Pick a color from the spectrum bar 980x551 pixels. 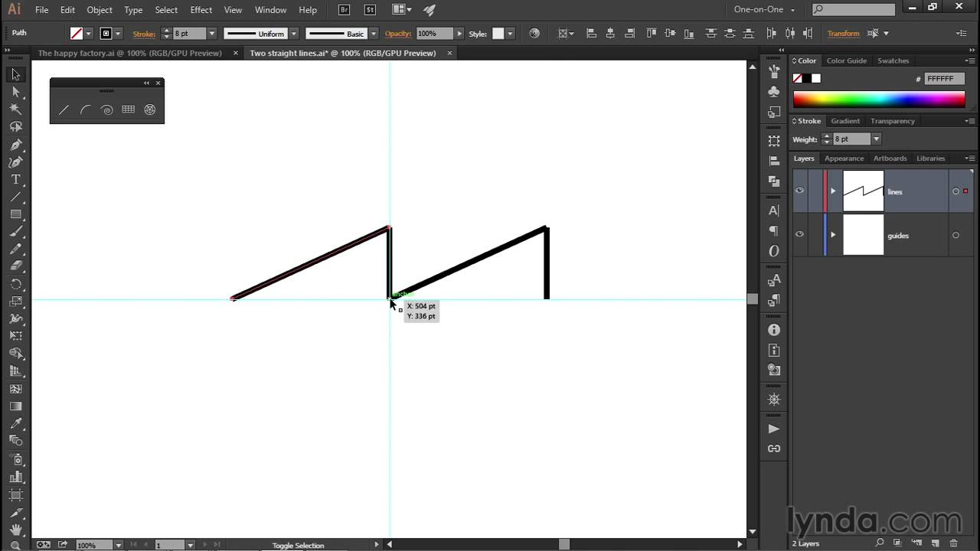pyautogui.click(x=879, y=99)
